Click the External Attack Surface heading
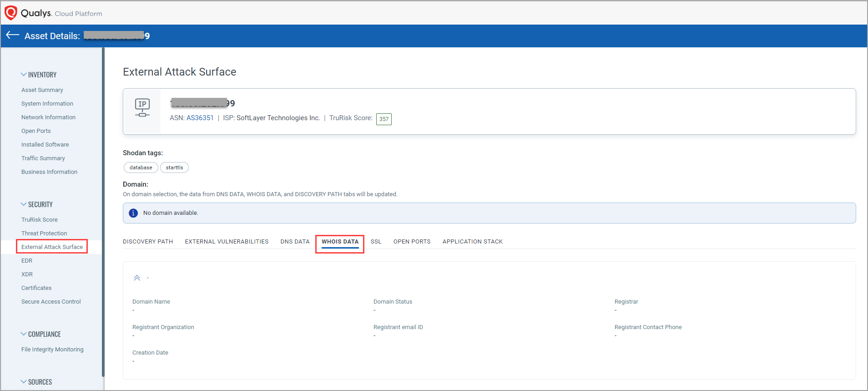The image size is (868, 391). coord(180,72)
